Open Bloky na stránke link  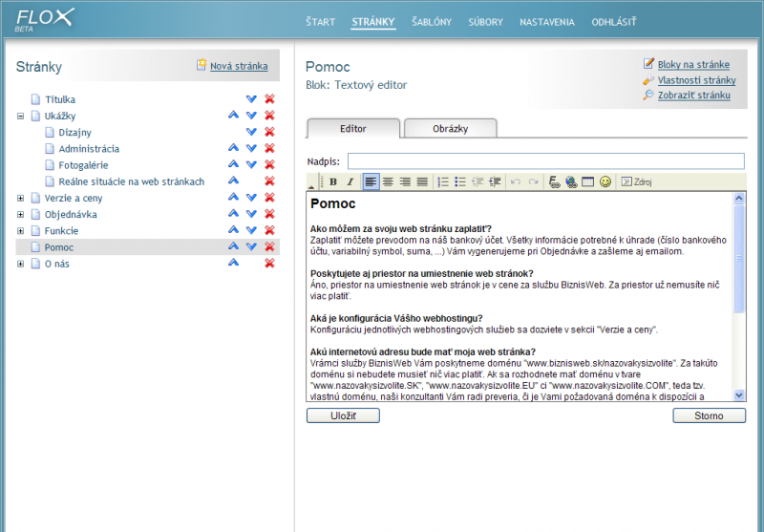tap(693, 64)
